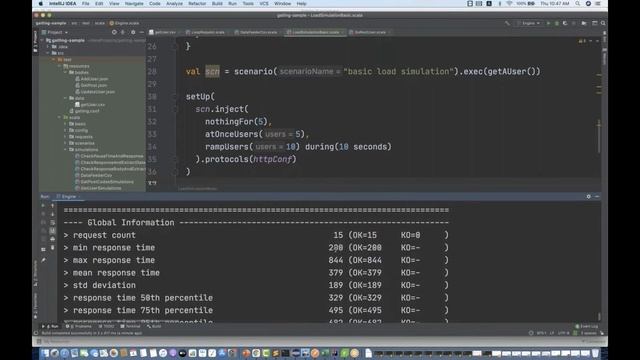The height and width of the screenshot is (360, 640).
Task: Open the Analyze menu
Action: coord(174,4)
